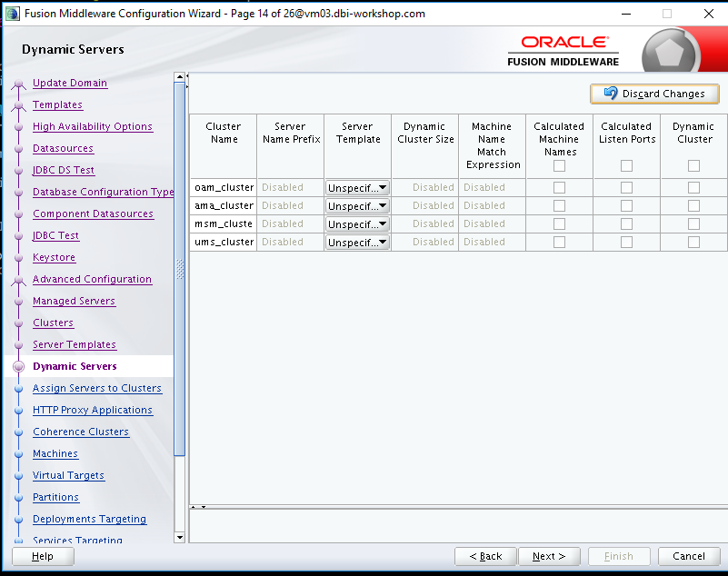Open Database Configuration Type step
728x576 pixels.
(x=103, y=192)
